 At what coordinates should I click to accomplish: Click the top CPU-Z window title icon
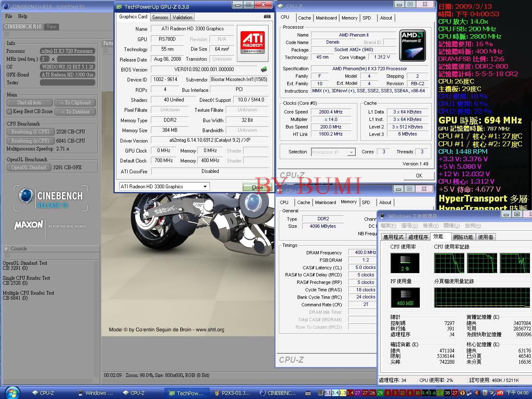coord(281,6)
